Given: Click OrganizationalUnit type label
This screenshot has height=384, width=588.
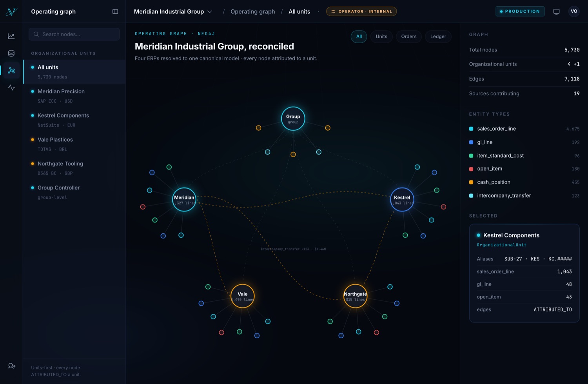Looking at the screenshot, I should [x=502, y=245].
